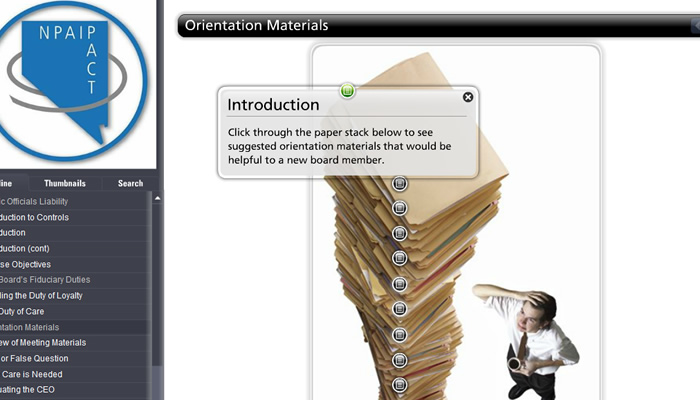Switch to the Thumbnails tab
Screen dimensions: 700x400
[65, 183]
